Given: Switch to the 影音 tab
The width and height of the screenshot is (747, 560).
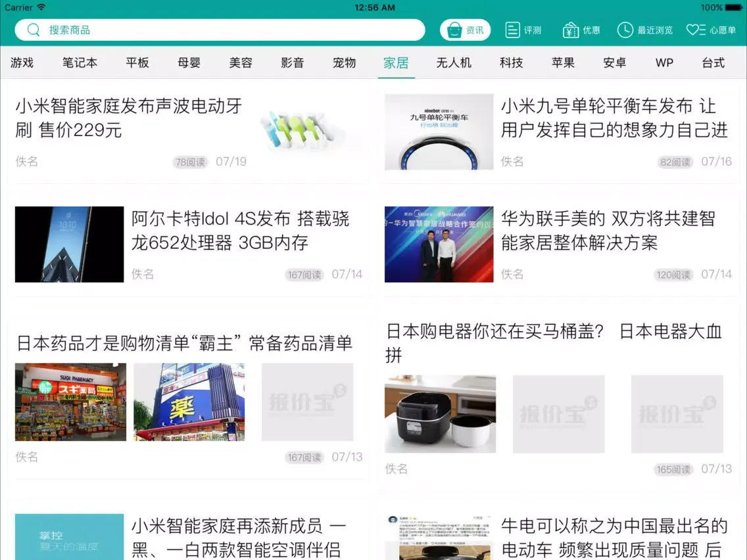Looking at the screenshot, I should (x=293, y=62).
